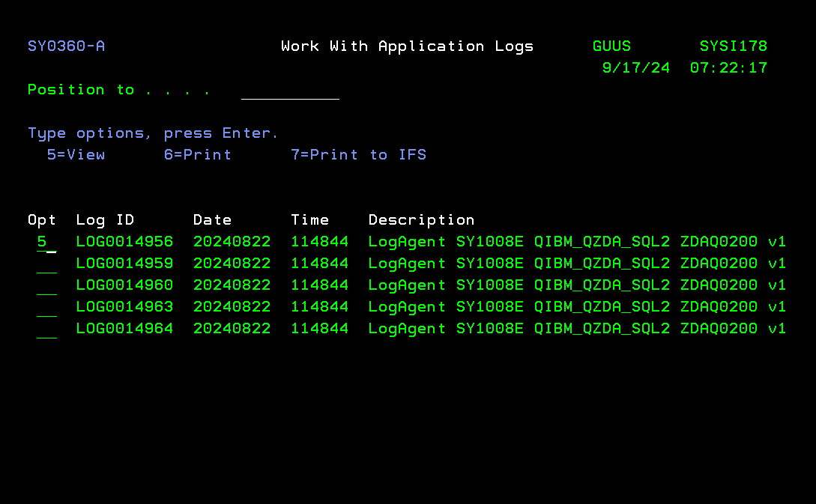Select Opt field for LOG0014963

click(47, 307)
